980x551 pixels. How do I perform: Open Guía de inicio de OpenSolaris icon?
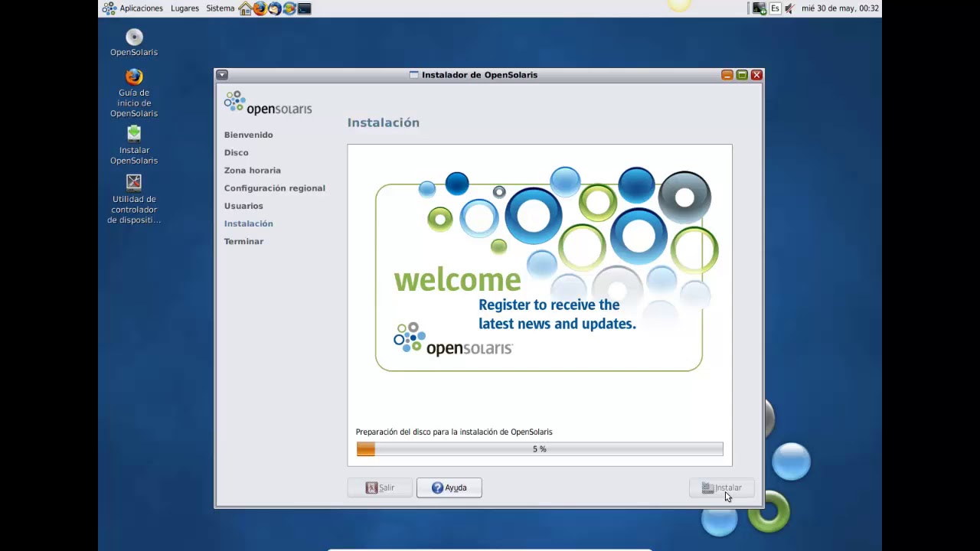point(134,93)
